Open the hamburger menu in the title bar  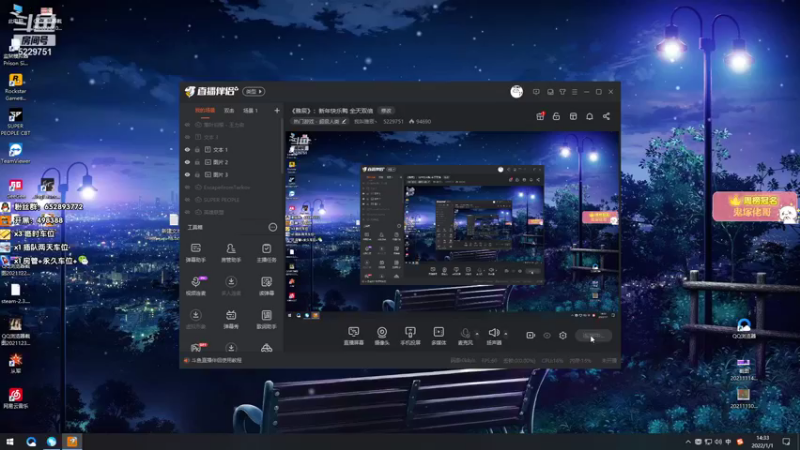coord(574,92)
